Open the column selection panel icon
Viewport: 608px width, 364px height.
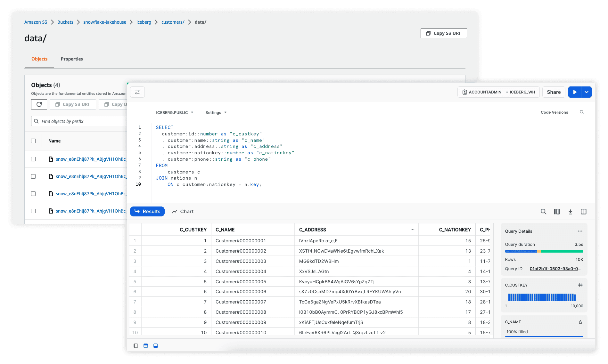(557, 211)
